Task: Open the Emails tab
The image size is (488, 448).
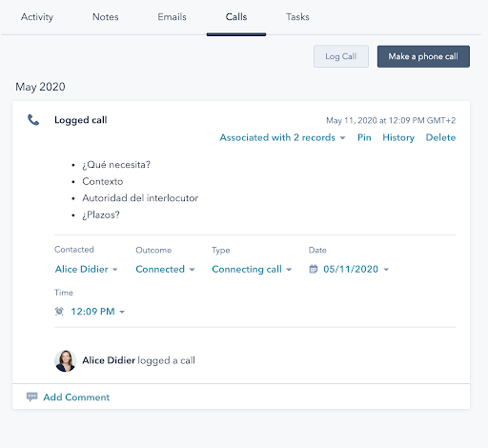Action: tap(172, 17)
